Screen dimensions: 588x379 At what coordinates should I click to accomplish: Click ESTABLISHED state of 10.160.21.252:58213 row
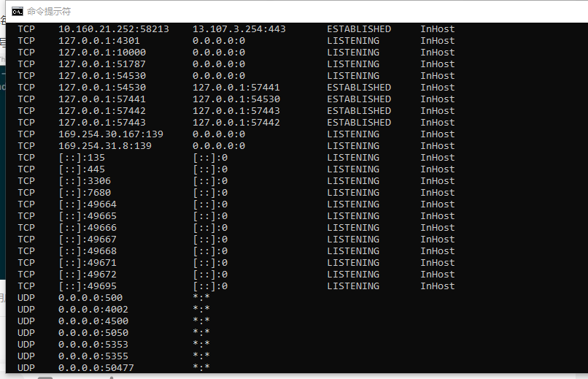[x=359, y=29]
